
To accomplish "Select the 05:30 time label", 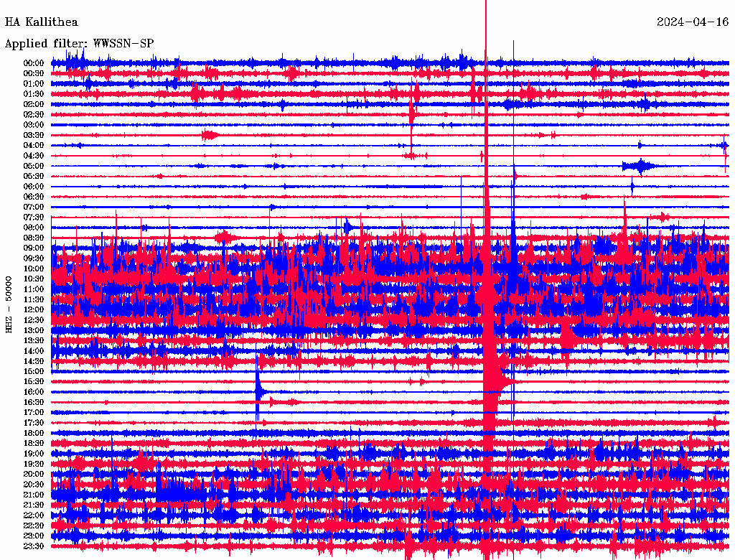I will (x=34, y=177).
